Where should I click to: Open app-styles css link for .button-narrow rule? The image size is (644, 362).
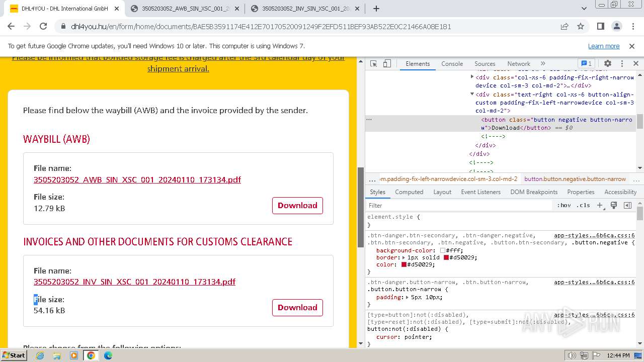[594, 282]
